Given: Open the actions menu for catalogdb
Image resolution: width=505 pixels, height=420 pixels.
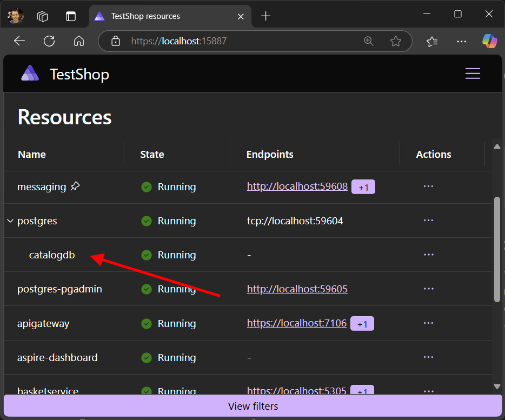Looking at the screenshot, I should (x=428, y=255).
